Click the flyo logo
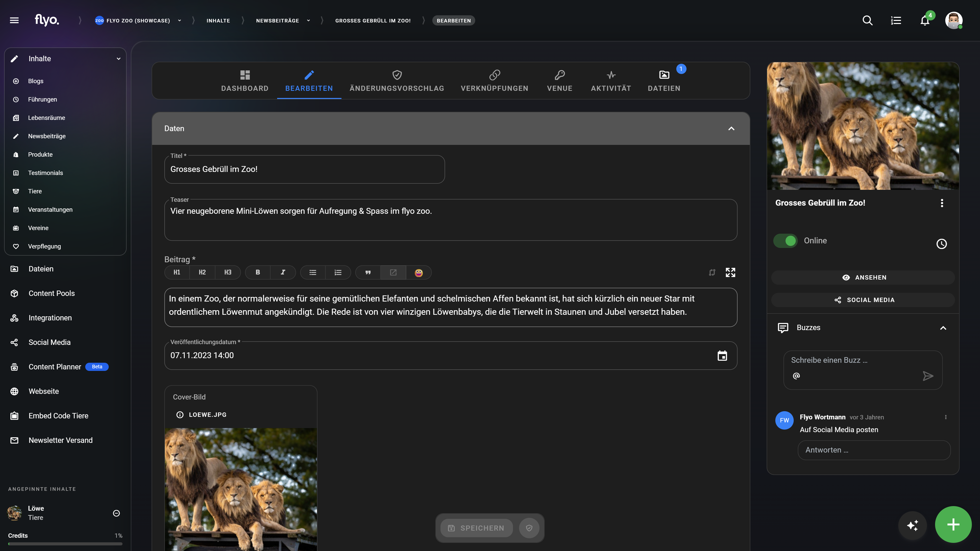This screenshot has height=551, width=980. [x=47, y=20]
